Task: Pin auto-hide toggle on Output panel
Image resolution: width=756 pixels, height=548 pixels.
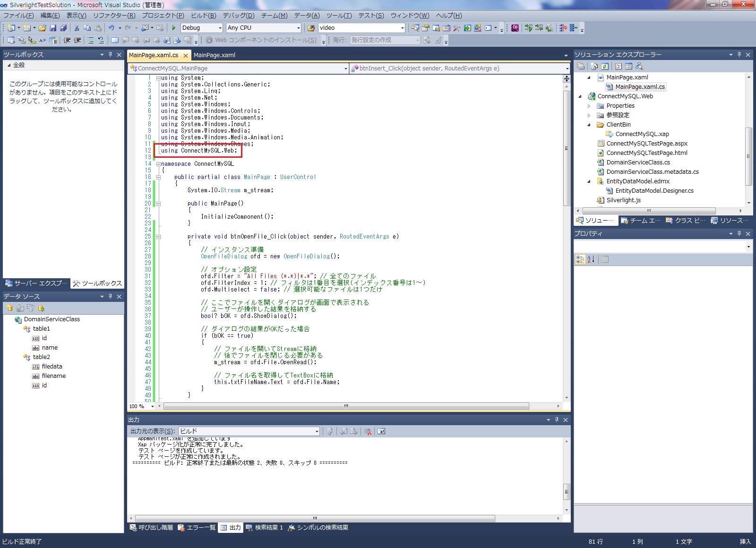Action: [x=557, y=420]
